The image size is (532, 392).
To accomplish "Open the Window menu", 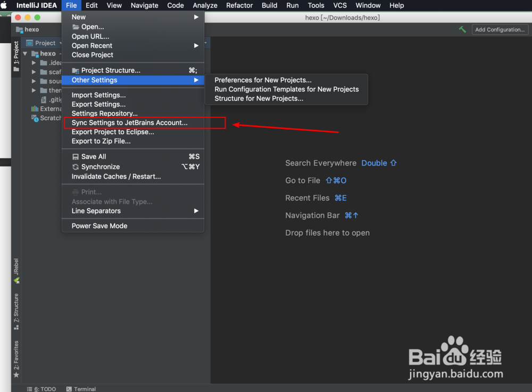I will point(368,5).
